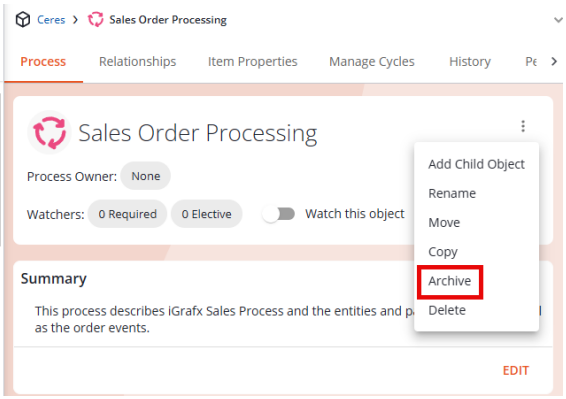The width and height of the screenshot is (566, 399).
Task: Go to the History tab
Action: 470,61
